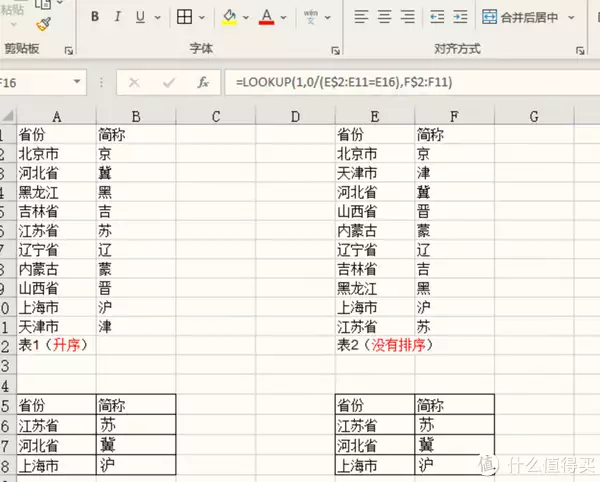The width and height of the screenshot is (600, 482).
Task: Select cell E5 containing 山西省
Action: click(x=375, y=211)
